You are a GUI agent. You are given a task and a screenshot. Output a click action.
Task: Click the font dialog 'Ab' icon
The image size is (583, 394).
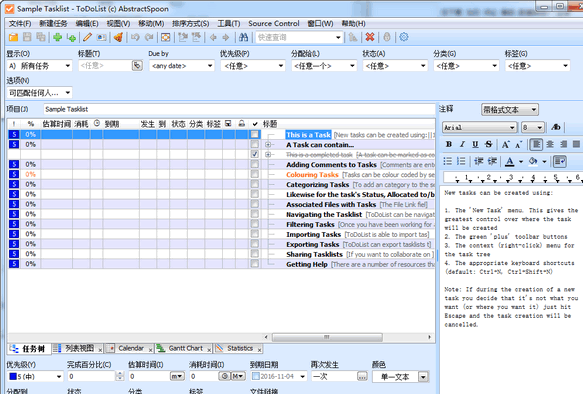[555, 127]
